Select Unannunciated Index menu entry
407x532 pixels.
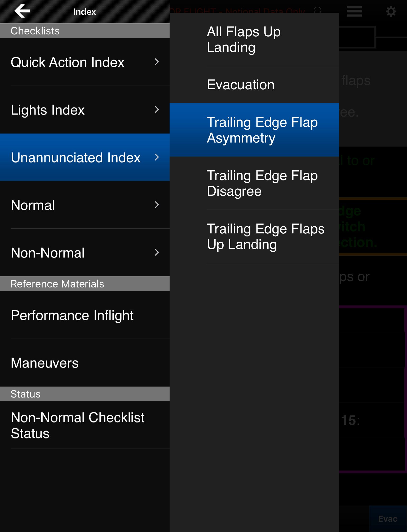(76, 158)
